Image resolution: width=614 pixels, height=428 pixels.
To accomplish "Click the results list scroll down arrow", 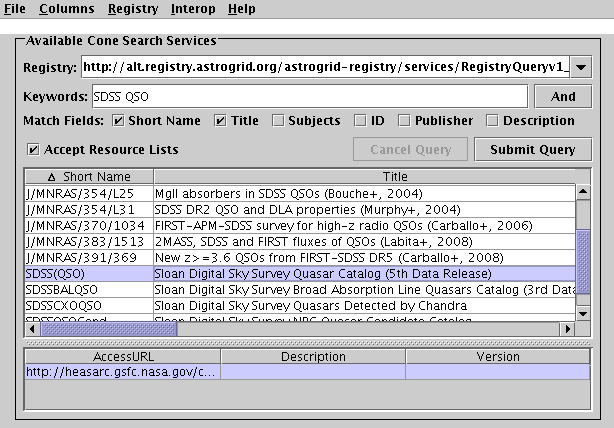I will [583, 313].
